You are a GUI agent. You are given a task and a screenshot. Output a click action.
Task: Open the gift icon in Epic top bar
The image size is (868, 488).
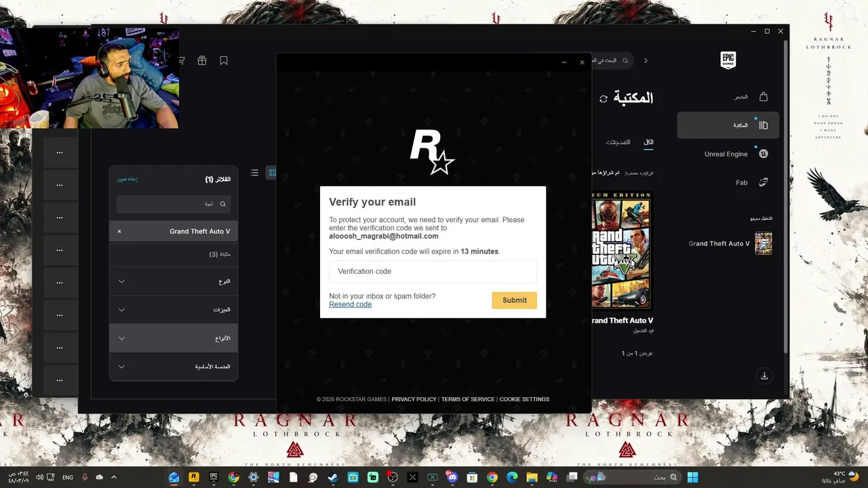click(x=202, y=60)
